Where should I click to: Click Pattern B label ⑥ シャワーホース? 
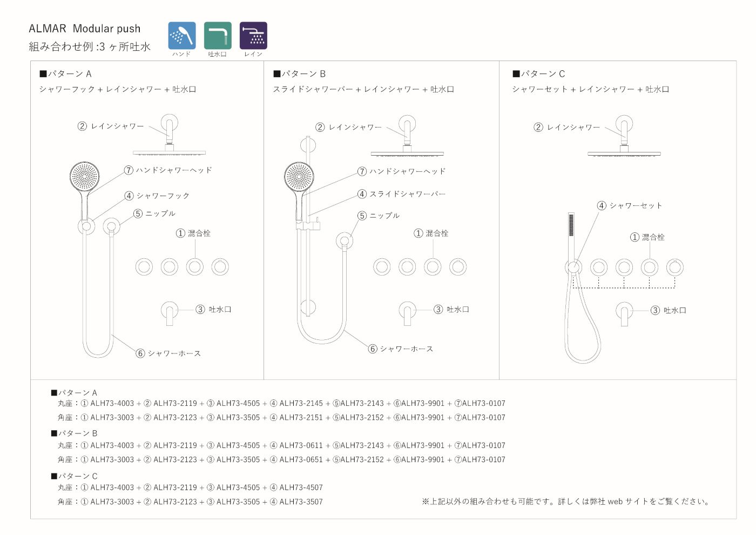[401, 349]
